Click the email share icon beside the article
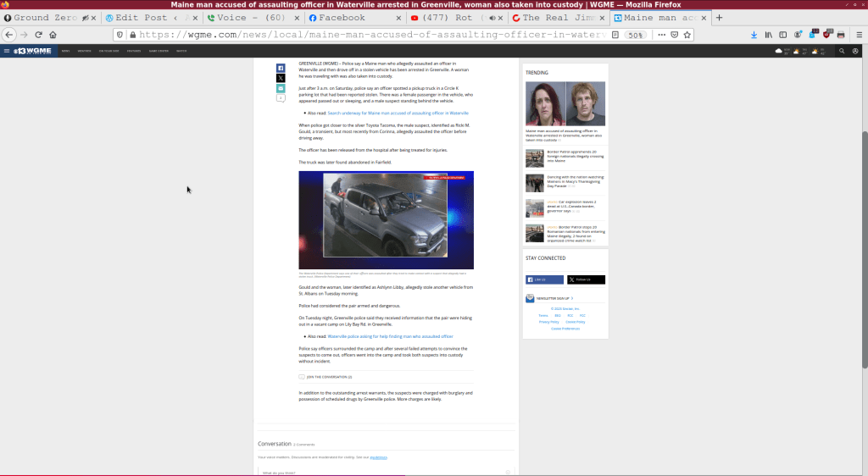The height and width of the screenshot is (476, 868). (x=281, y=88)
